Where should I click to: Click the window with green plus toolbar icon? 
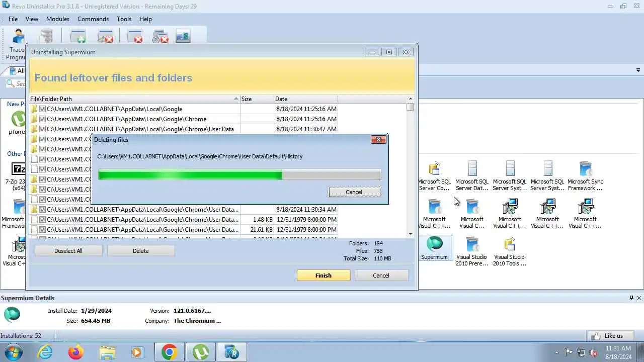click(78, 36)
